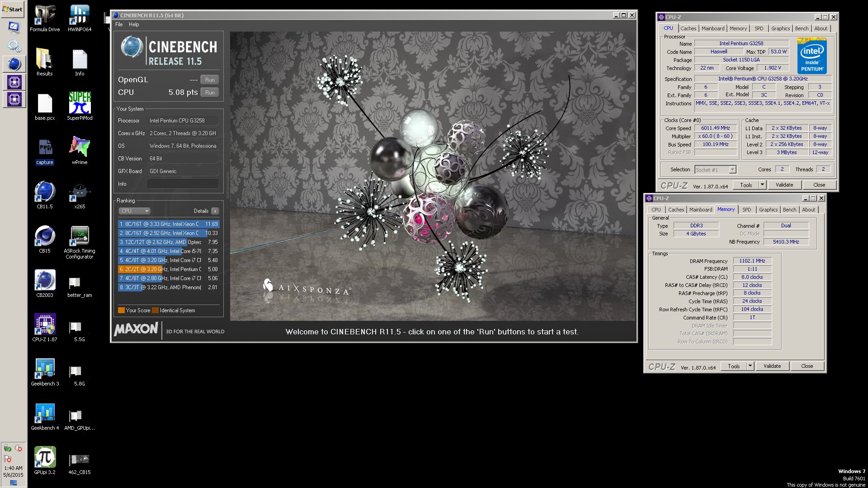Image resolution: width=868 pixels, height=488 pixels.
Task: Open the Formula Drive desktop shortcut
Action: tap(45, 18)
